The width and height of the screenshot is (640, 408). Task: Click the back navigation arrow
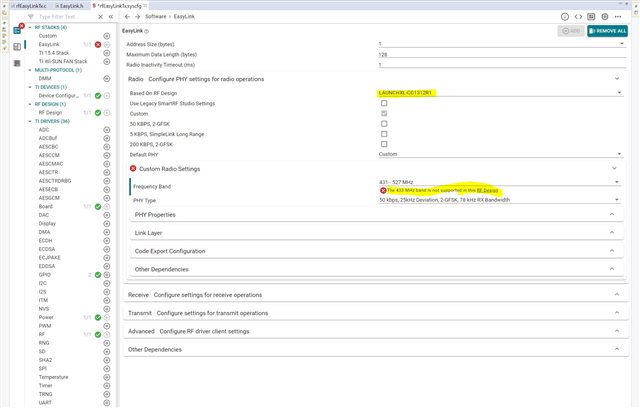(x=127, y=17)
